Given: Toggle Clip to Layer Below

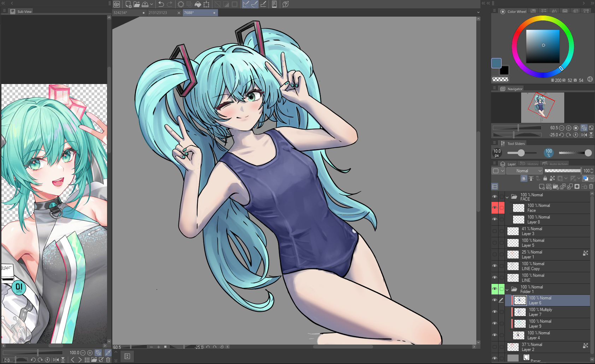Looking at the screenshot, I should click(x=524, y=178).
